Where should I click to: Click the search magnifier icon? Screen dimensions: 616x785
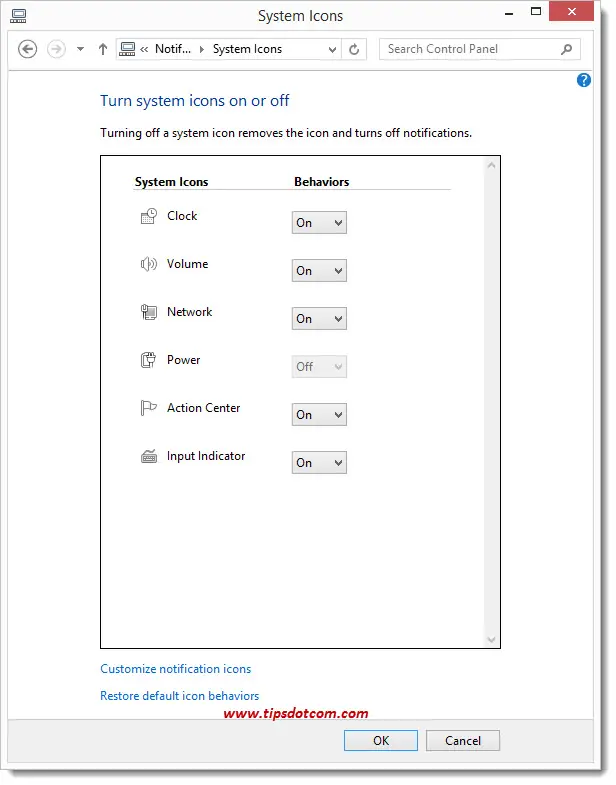(566, 49)
